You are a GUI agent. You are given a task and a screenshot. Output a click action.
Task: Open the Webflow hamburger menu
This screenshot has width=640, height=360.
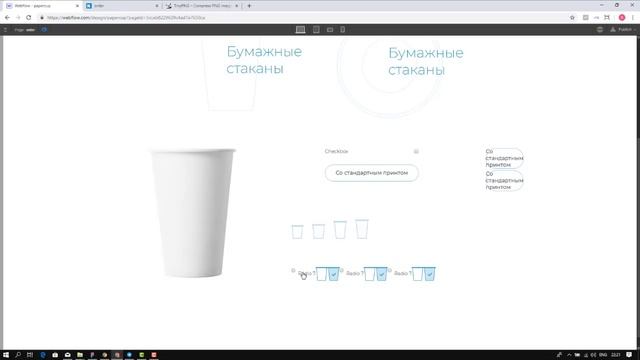[x=5, y=30]
